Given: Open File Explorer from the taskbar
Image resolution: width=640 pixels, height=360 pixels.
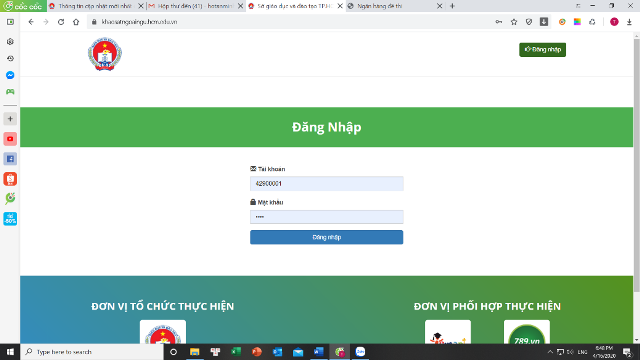Looking at the screenshot, I should pos(194,352).
